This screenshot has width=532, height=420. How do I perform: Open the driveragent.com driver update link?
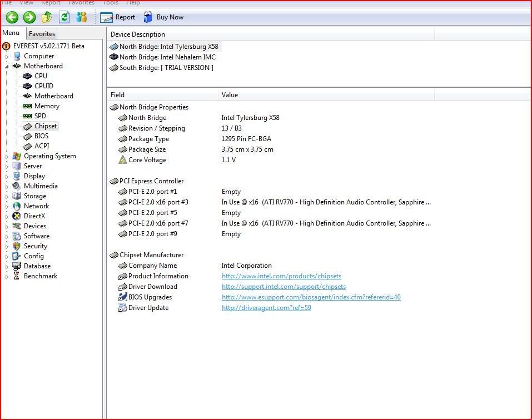pyautogui.click(x=266, y=308)
